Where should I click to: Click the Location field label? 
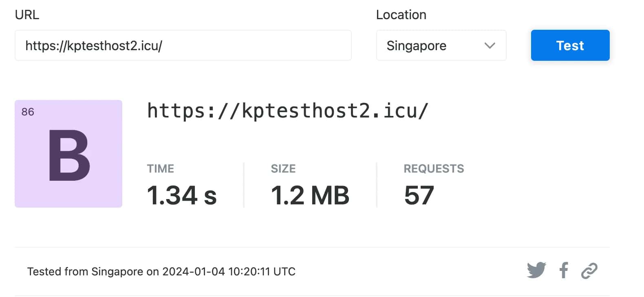pyautogui.click(x=401, y=15)
